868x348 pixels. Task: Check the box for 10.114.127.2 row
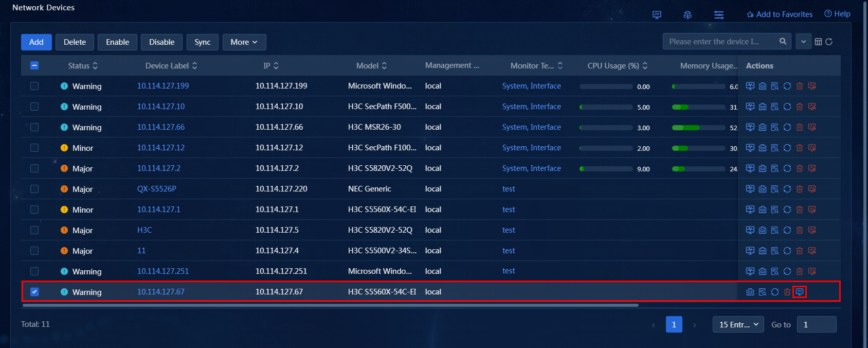click(x=34, y=168)
